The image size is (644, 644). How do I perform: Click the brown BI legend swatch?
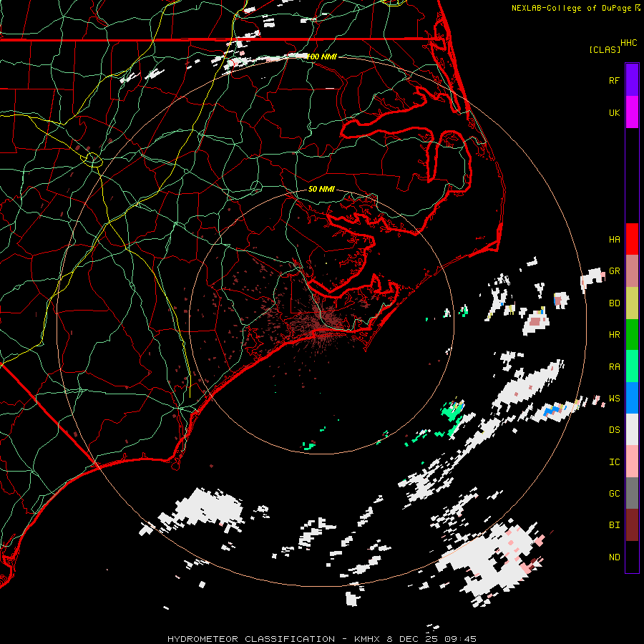click(632, 525)
